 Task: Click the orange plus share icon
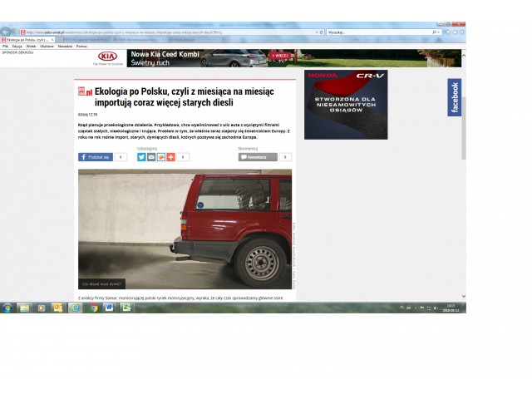(171, 156)
